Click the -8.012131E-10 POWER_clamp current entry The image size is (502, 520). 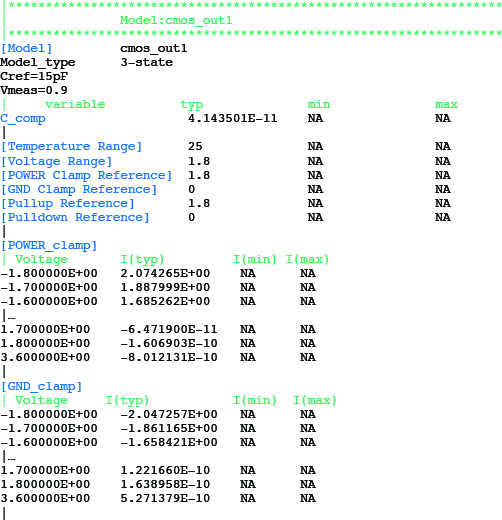tap(169, 357)
